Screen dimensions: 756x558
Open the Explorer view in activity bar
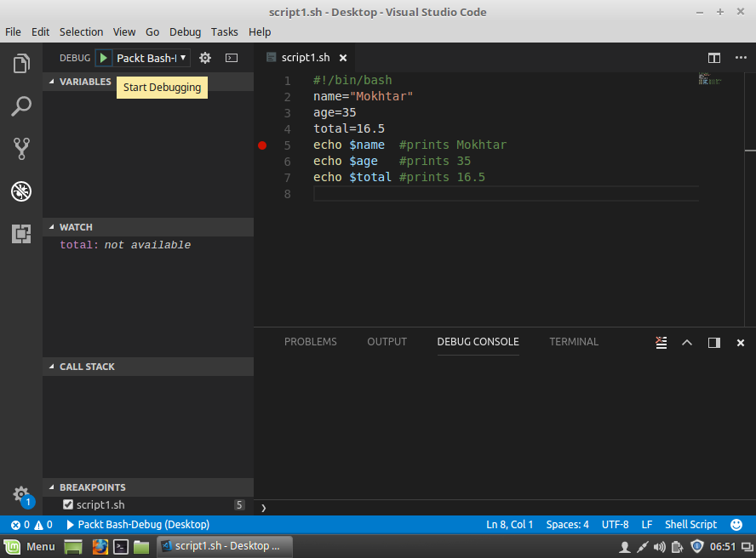(21, 64)
